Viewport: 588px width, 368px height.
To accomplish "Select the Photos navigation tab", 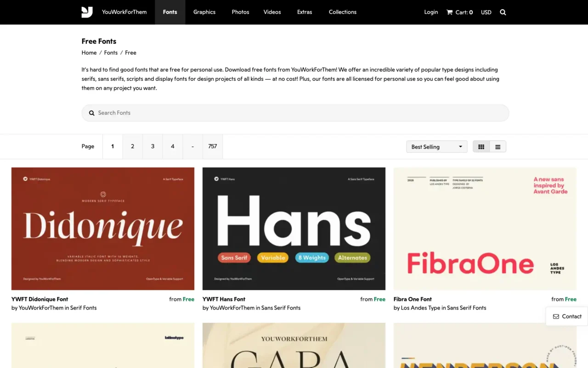I will point(240,12).
